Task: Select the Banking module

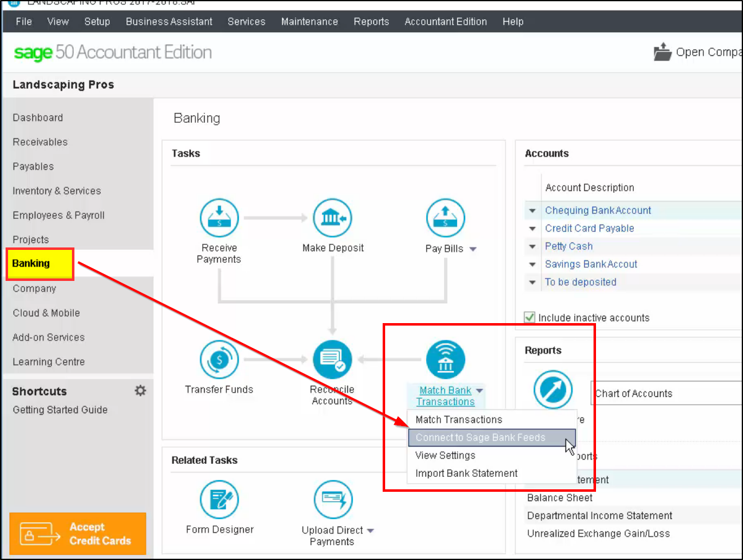Action: click(x=31, y=264)
